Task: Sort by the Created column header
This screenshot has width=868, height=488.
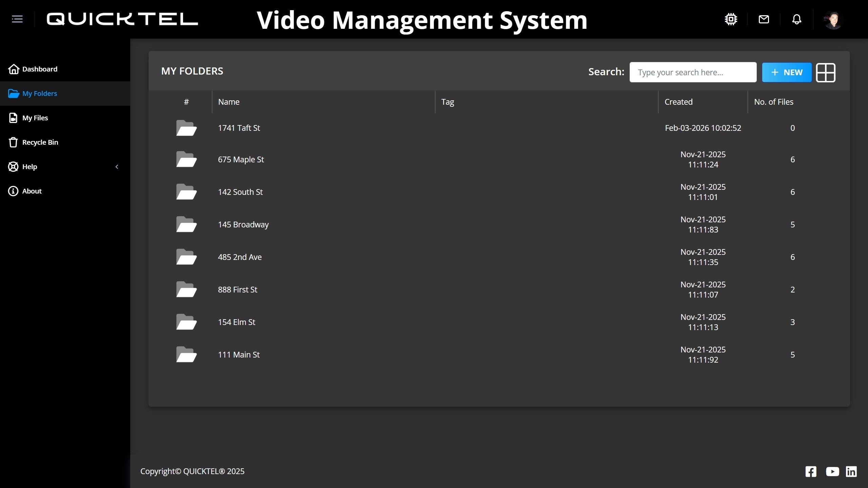Action: click(678, 102)
